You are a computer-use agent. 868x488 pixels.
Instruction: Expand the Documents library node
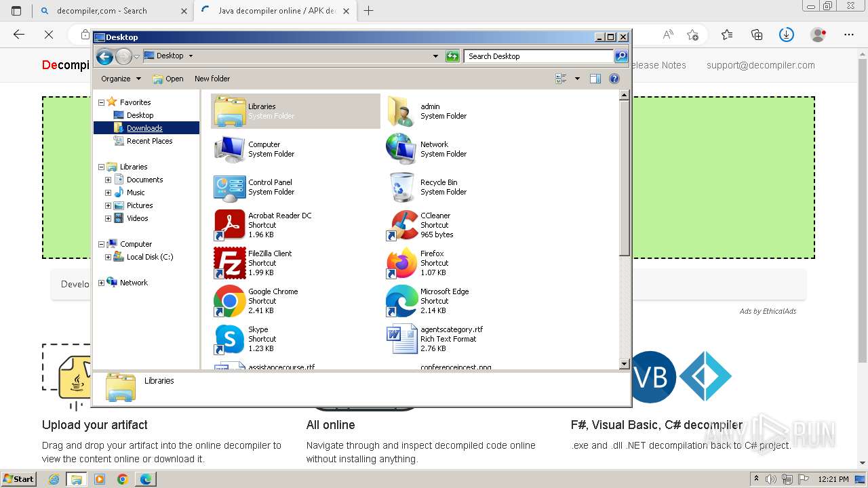click(108, 180)
